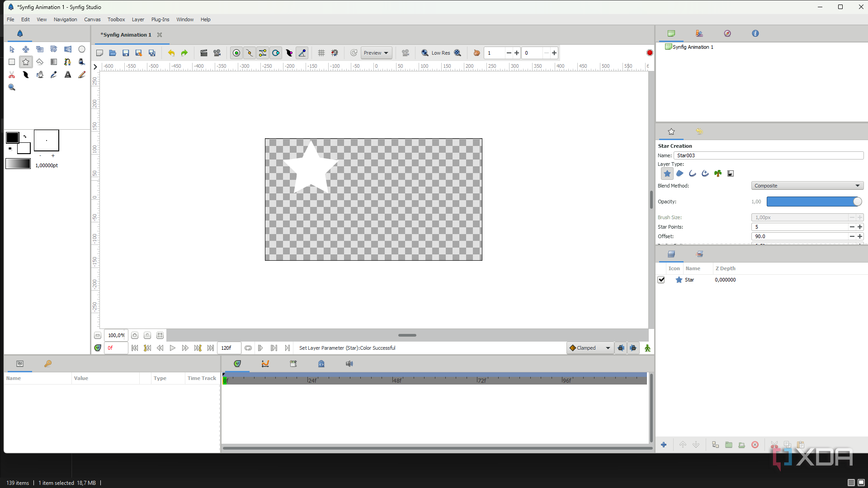
Task: Click the white fill color swatch
Action: (x=24, y=148)
